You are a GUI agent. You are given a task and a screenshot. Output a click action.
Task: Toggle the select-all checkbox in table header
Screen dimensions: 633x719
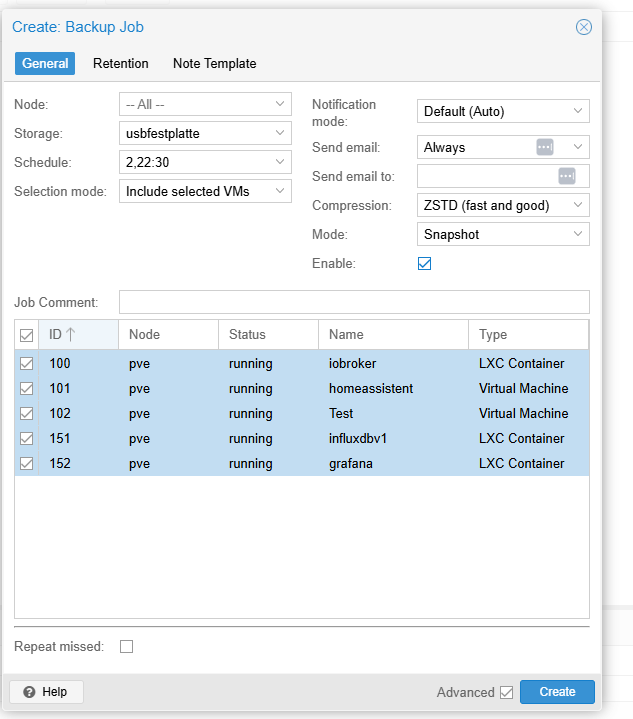[27, 335]
